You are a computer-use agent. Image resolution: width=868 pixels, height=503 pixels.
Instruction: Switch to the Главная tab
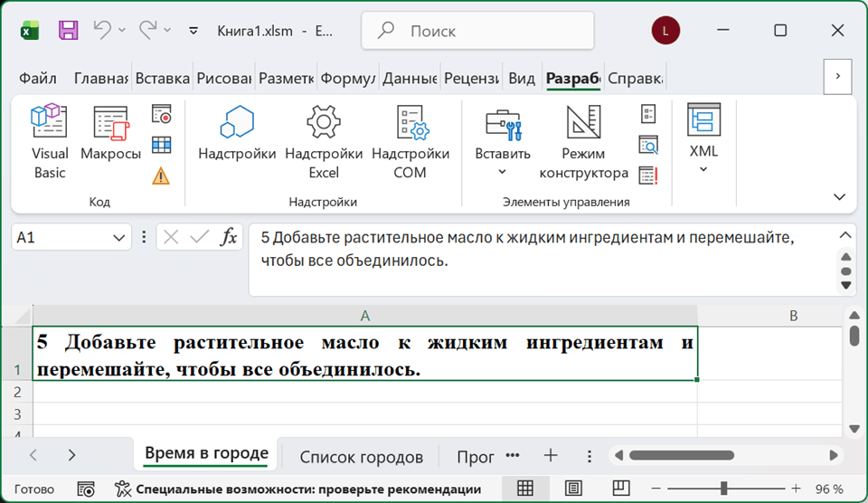pos(100,78)
